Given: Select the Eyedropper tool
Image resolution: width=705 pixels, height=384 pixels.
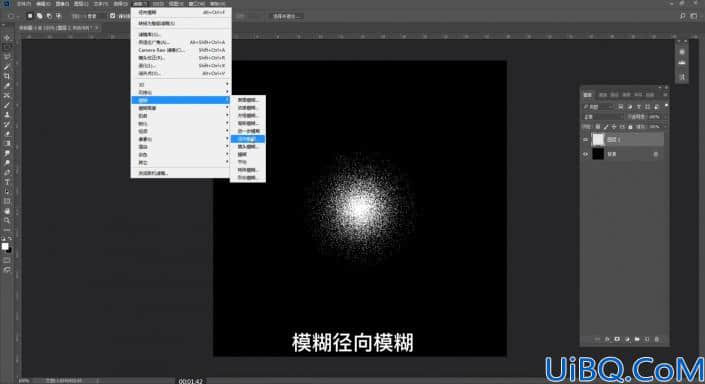Looking at the screenshot, I should (7, 86).
